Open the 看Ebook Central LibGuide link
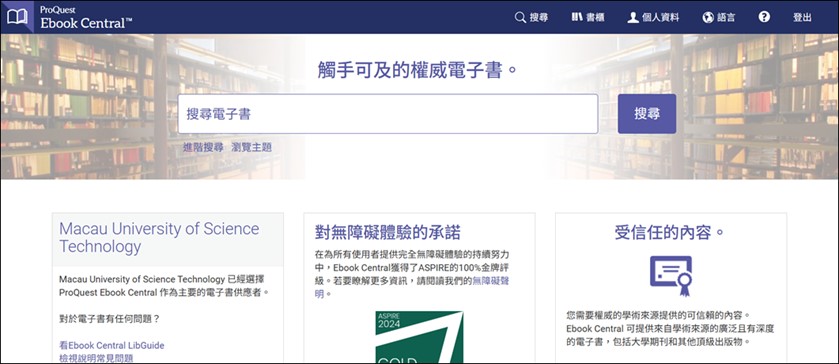The height and width of the screenshot is (364, 839). pyautogui.click(x=112, y=345)
